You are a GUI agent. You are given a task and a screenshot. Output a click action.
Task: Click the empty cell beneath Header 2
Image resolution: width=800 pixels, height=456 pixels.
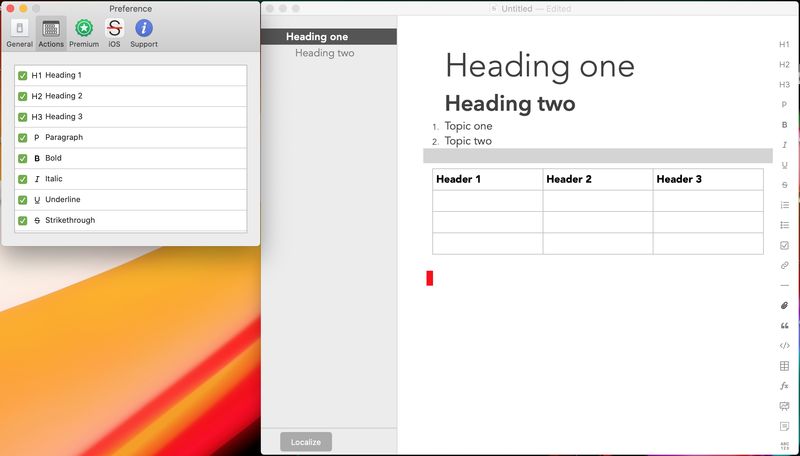pyautogui.click(x=598, y=201)
